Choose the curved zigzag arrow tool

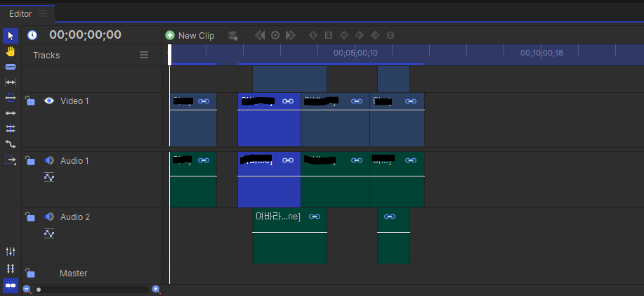pos(11,144)
